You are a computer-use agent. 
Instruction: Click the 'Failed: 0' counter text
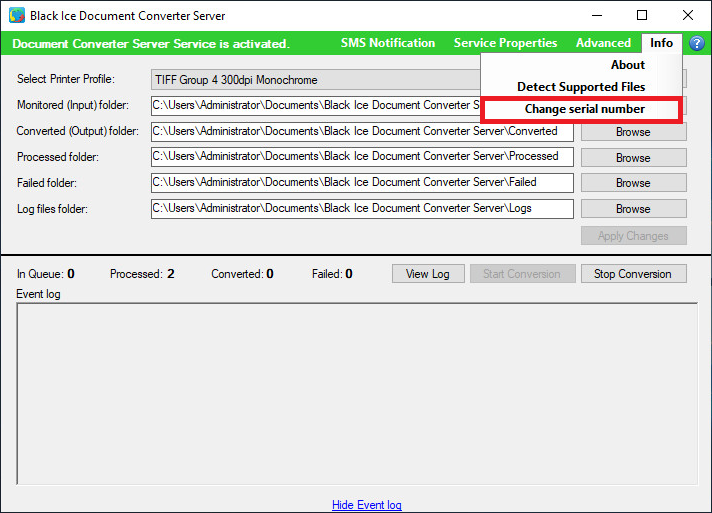click(332, 274)
